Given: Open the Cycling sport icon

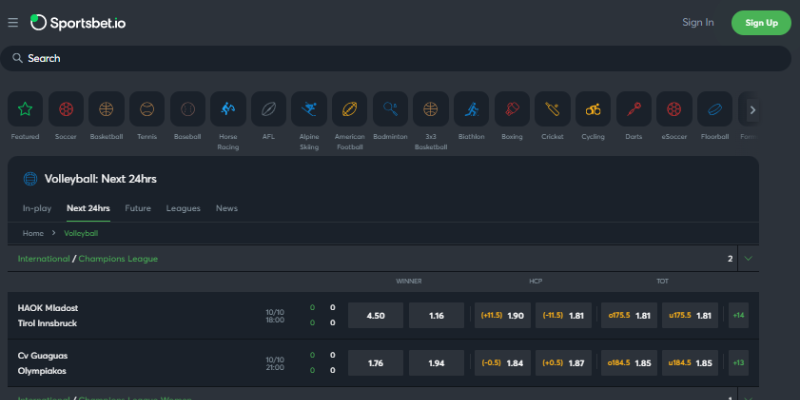Looking at the screenshot, I should pos(593,109).
